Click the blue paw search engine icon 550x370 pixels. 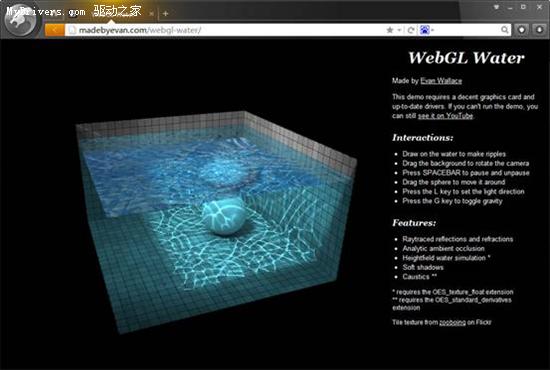(x=424, y=30)
